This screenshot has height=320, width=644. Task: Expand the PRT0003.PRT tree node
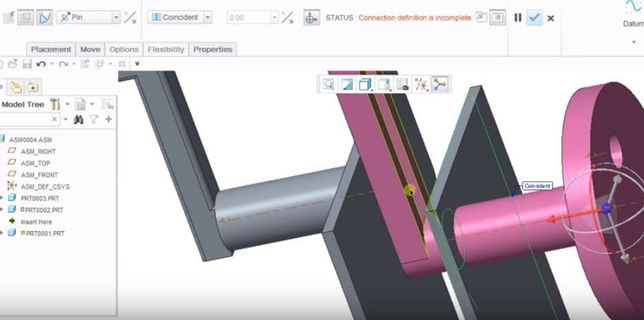tap(2, 198)
